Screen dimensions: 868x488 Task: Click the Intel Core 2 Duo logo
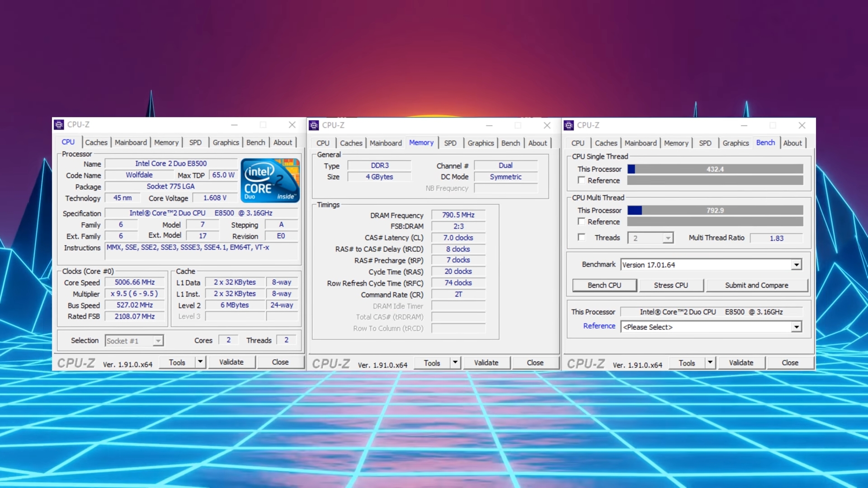(x=270, y=180)
